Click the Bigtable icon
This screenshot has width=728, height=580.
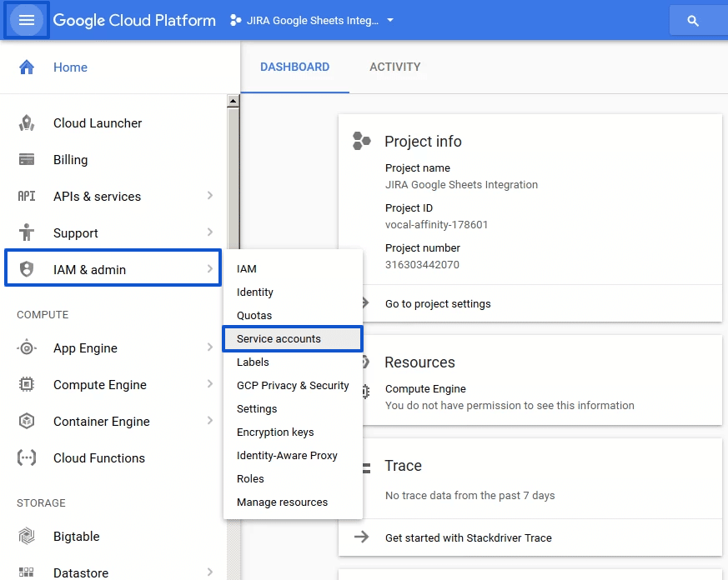point(27,536)
